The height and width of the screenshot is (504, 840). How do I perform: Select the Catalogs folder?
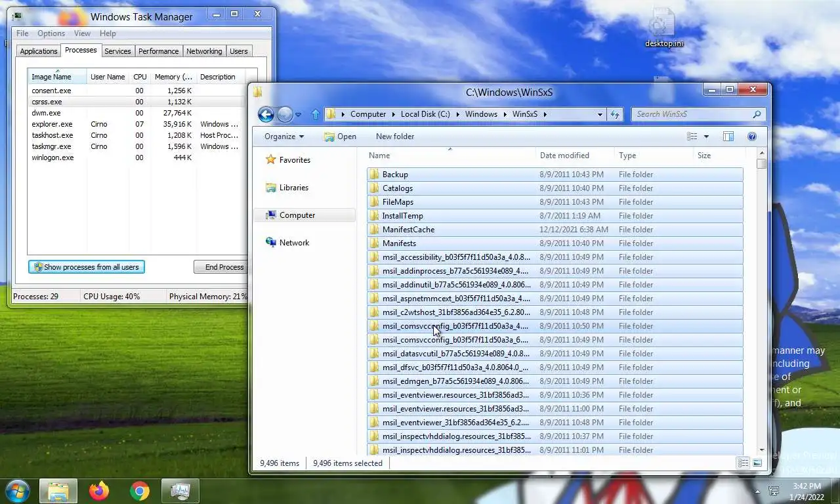click(x=555, y=188)
